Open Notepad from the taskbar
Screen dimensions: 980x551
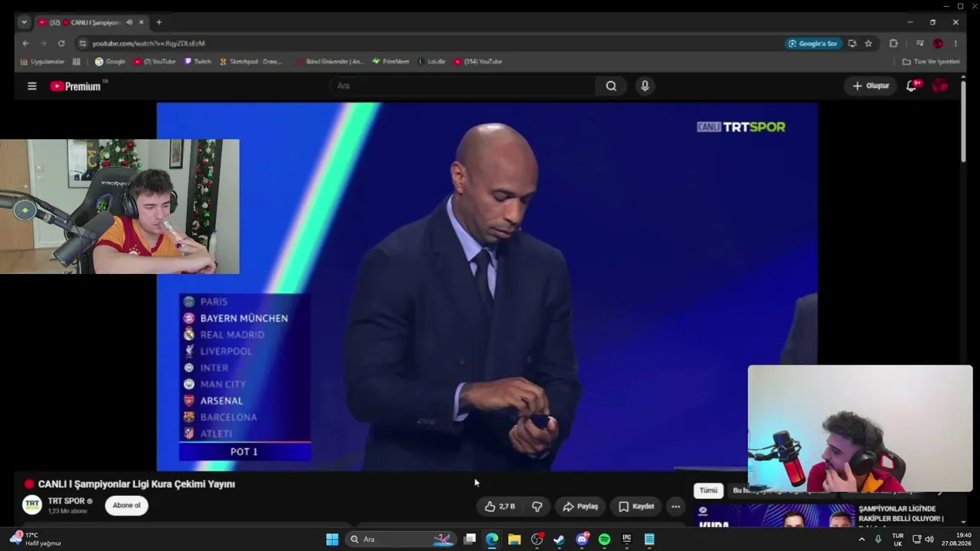649,540
